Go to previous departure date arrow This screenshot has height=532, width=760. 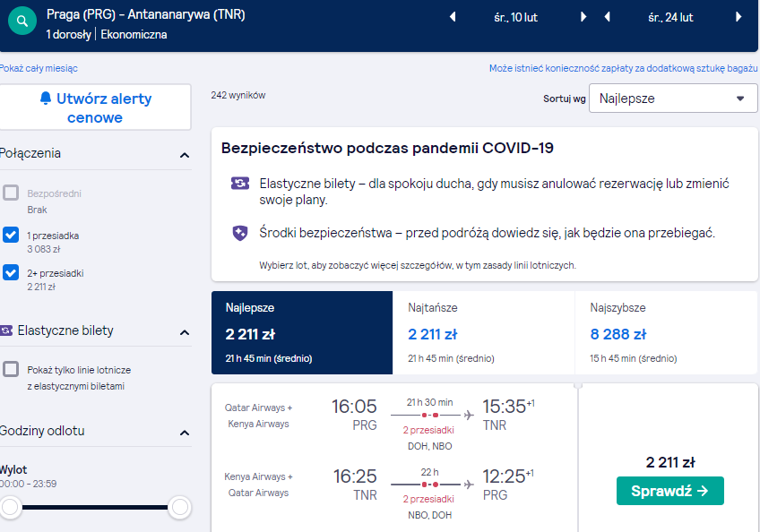click(x=453, y=17)
